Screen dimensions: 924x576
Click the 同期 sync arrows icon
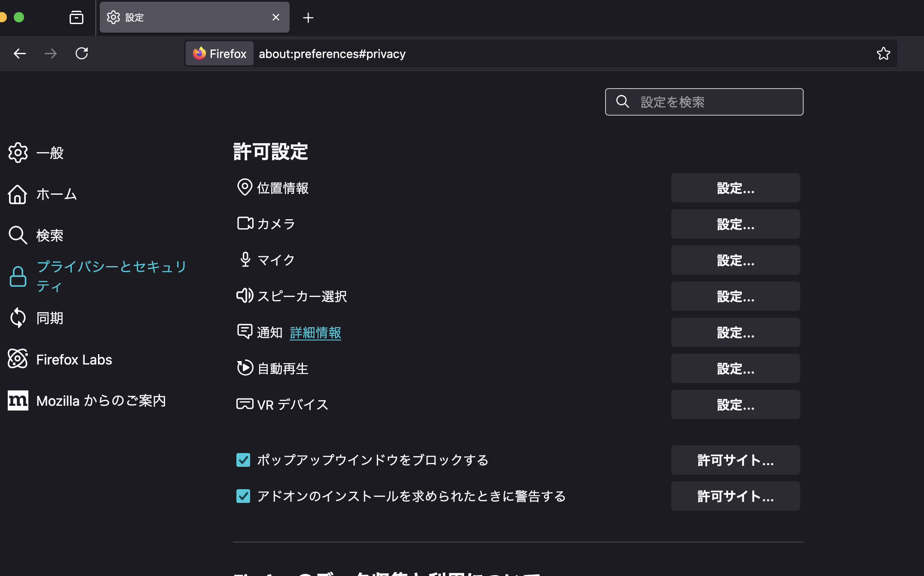pos(18,318)
